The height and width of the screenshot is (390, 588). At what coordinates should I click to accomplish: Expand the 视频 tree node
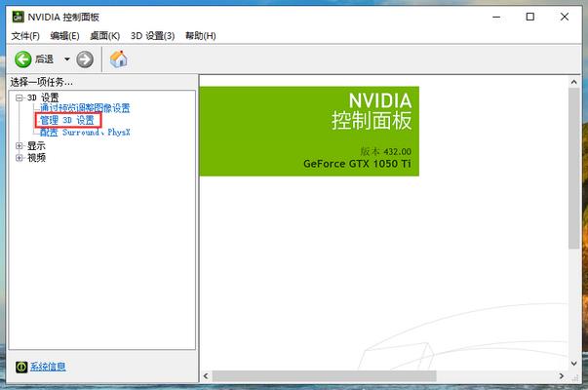(19, 157)
